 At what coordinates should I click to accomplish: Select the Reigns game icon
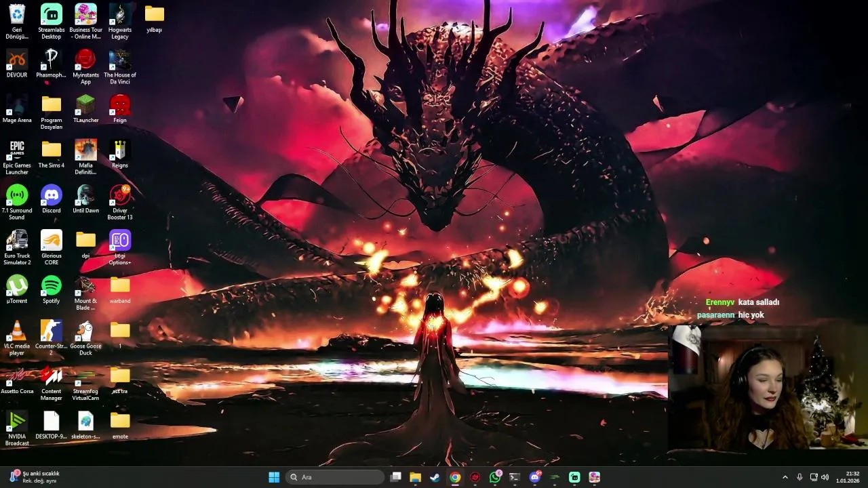(120, 154)
